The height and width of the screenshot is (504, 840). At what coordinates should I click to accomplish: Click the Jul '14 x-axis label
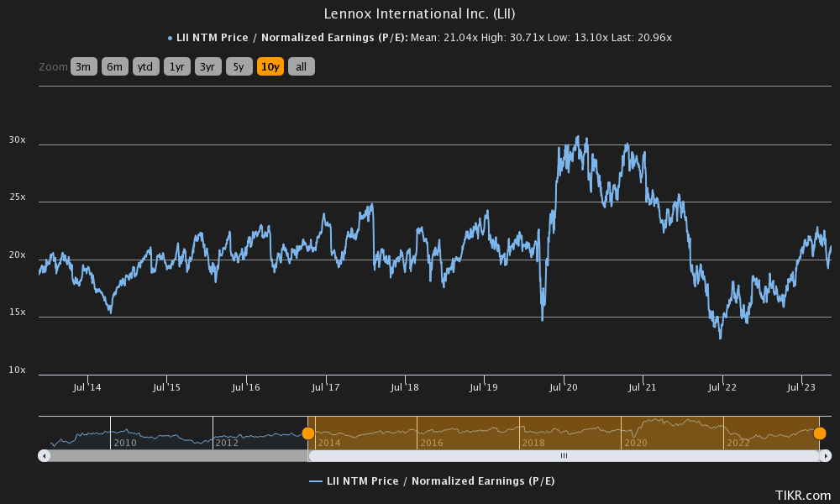pos(87,387)
